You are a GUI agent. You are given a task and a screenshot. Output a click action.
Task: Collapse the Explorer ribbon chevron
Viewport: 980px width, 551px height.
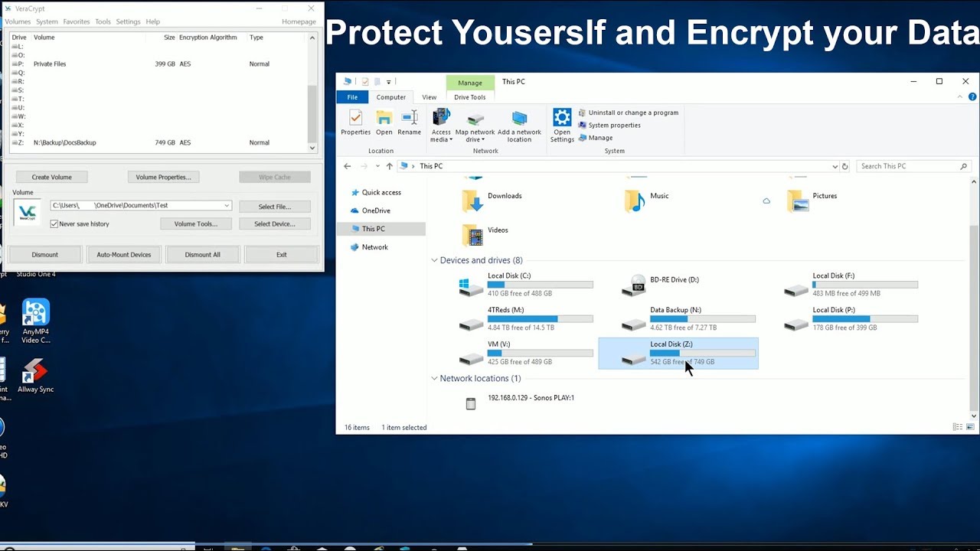click(960, 96)
